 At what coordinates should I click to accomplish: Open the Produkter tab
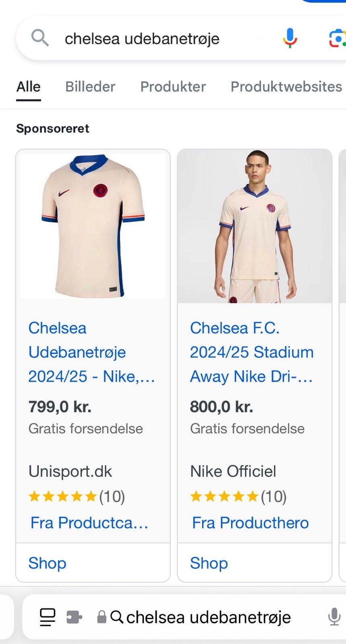click(x=173, y=87)
